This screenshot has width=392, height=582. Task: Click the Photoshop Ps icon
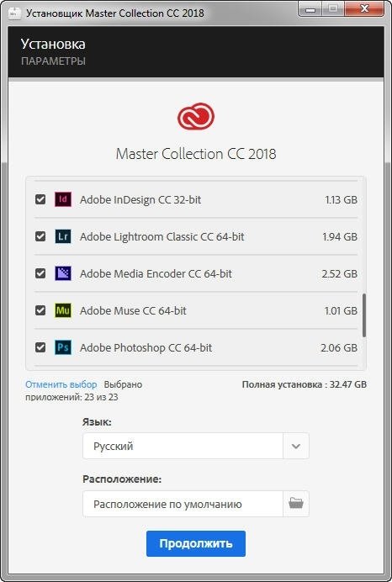coord(63,347)
